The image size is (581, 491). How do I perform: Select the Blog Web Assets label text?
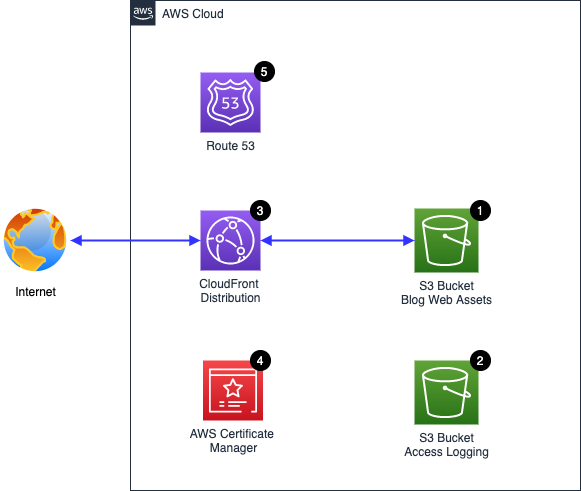tap(446, 300)
